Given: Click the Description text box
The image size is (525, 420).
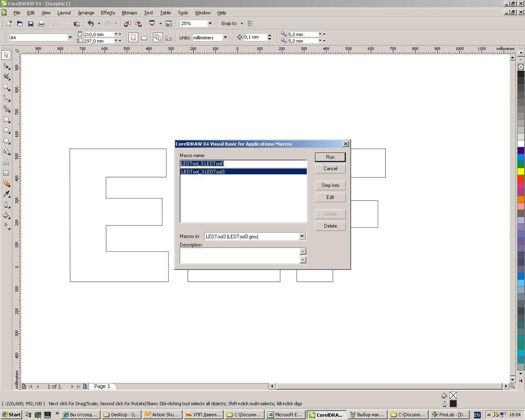Looking at the screenshot, I should tap(240, 256).
